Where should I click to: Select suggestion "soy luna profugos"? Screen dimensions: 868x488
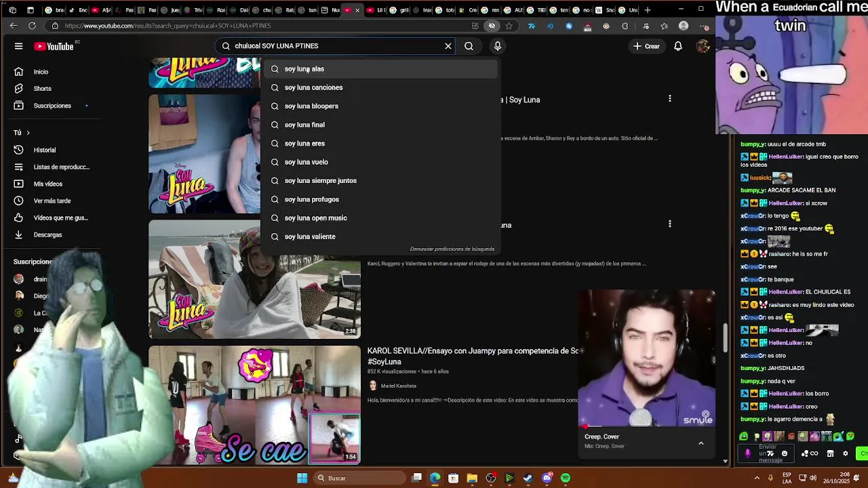pos(380,199)
